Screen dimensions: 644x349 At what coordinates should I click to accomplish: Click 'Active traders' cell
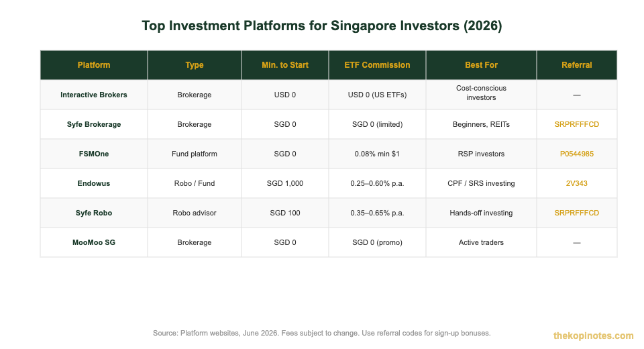(x=481, y=242)
